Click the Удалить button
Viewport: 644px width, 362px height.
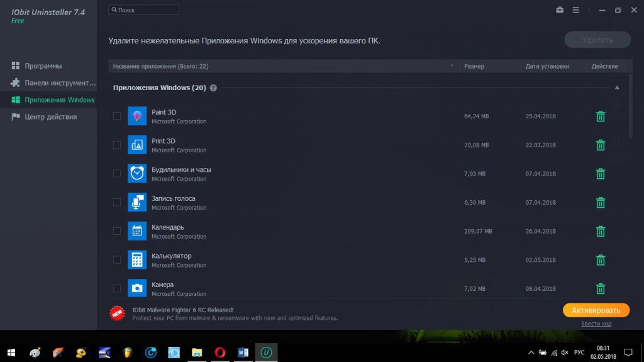coord(597,40)
